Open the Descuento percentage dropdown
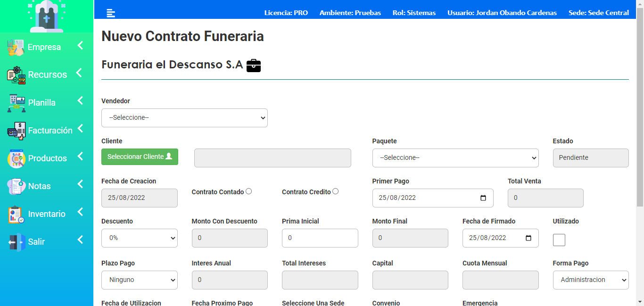The image size is (644, 306). (140, 238)
